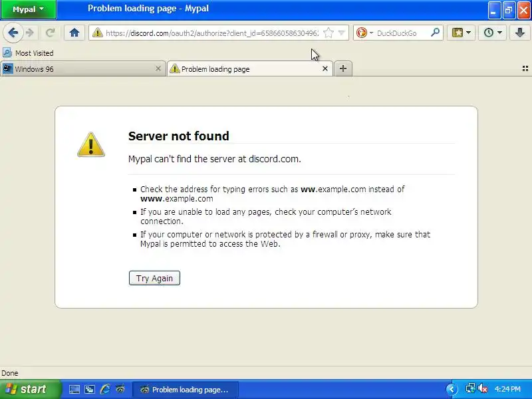Open the bookmarks menu button
The width and height of the screenshot is (532, 399).
tap(458, 33)
